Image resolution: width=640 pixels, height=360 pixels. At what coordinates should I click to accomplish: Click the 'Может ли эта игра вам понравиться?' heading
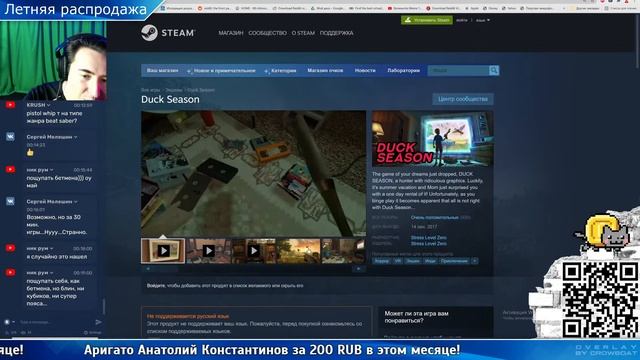[x=416, y=317]
